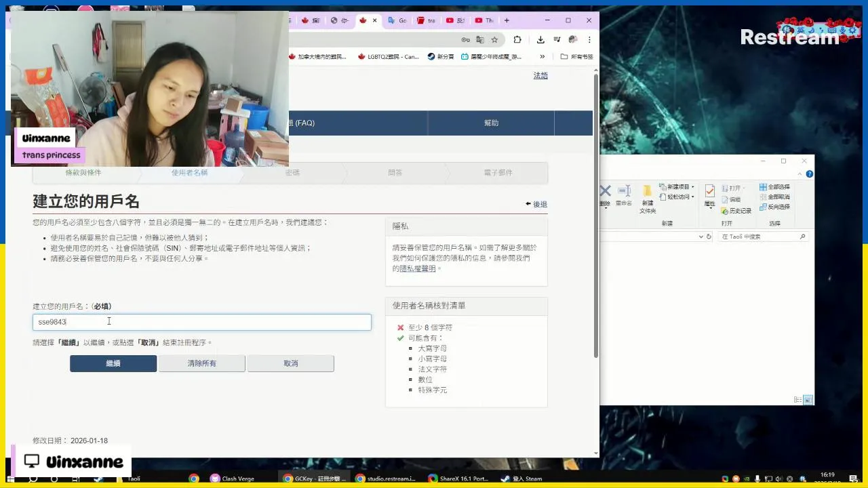868x488 pixels.
Task: Click 重命名 rename icon in File Explorer
Action: click(x=624, y=195)
